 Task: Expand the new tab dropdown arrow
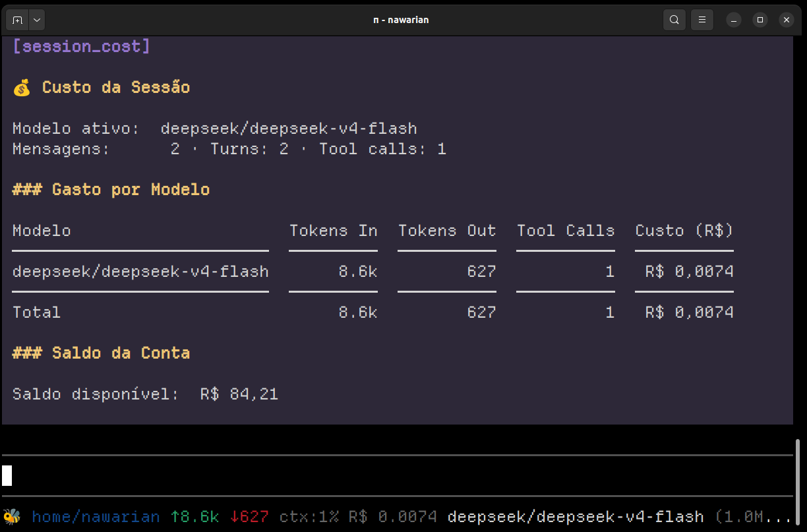coord(37,20)
